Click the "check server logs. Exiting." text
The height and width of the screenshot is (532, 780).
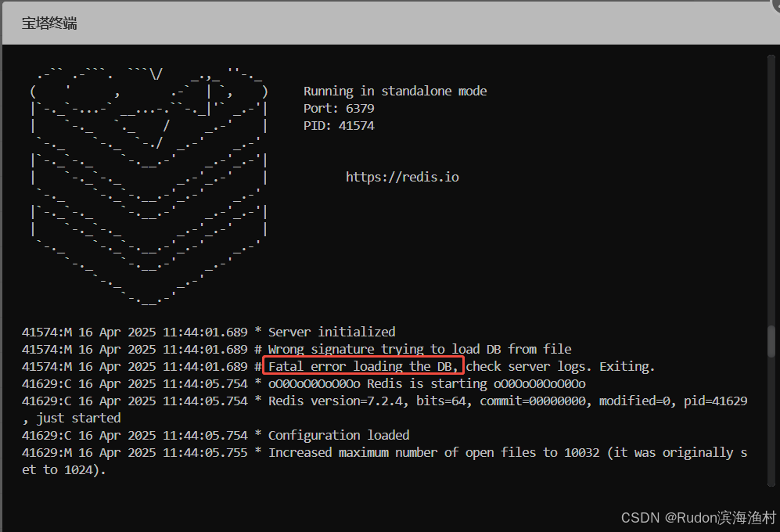click(560, 367)
